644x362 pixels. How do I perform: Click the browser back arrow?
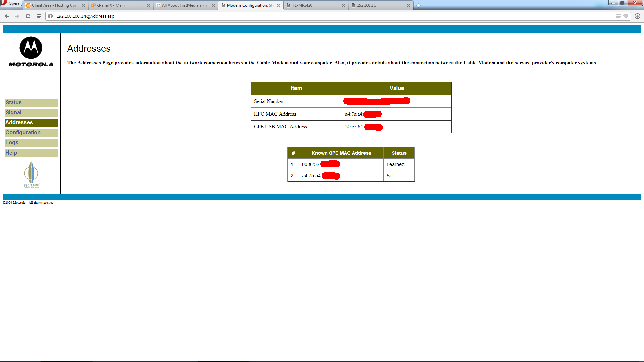coord(7,16)
